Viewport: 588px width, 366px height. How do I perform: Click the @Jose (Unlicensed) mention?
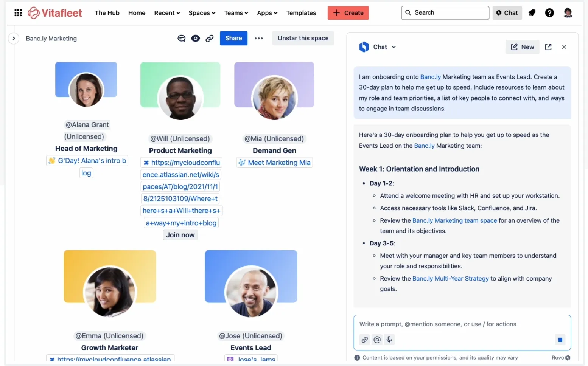tap(251, 336)
